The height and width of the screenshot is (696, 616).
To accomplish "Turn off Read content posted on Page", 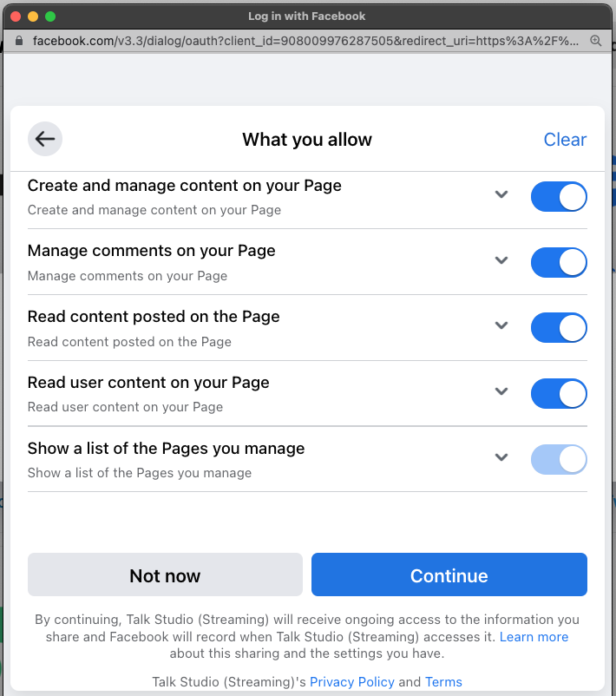I will tap(559, 328).
